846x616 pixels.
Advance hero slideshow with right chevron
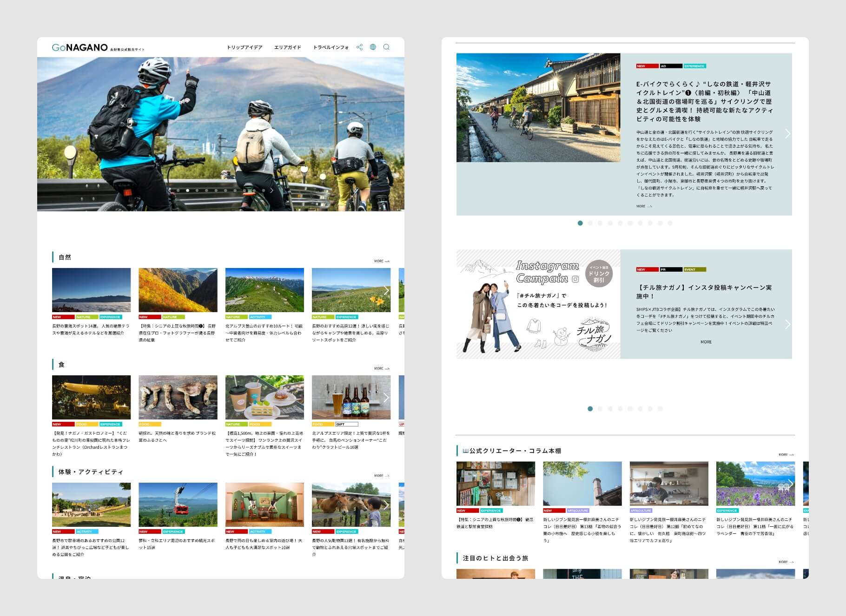coord(272,190)
